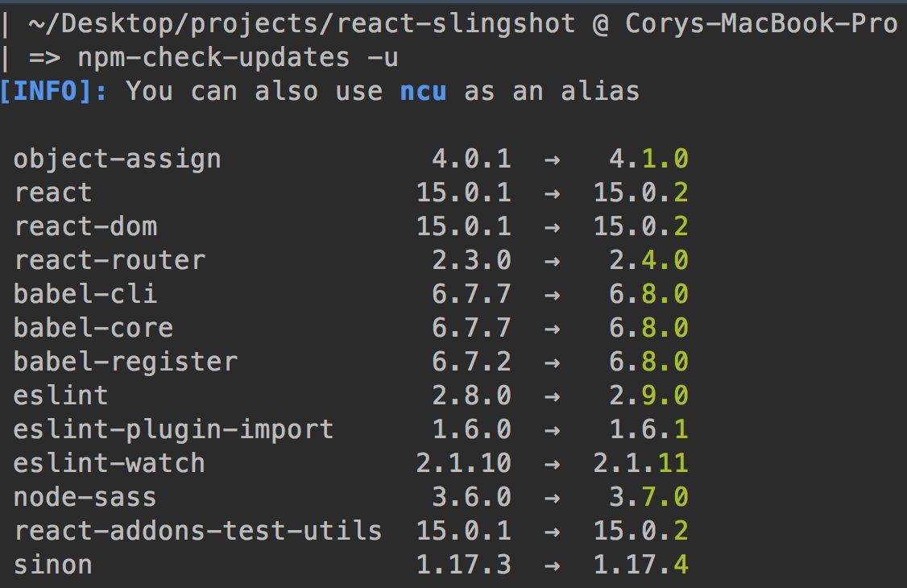This screenshot has height=588, width=907.
Task: Click the blue ncu alias text
Action: [x=423, y=91]
